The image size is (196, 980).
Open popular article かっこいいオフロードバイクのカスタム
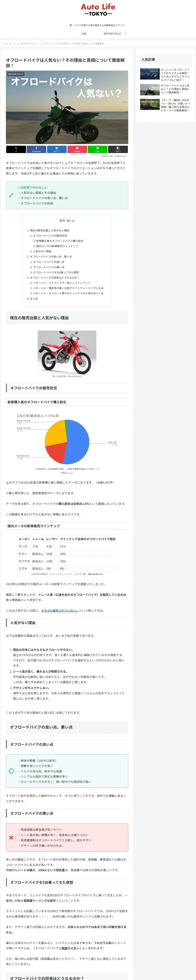(x=175, y=75)
